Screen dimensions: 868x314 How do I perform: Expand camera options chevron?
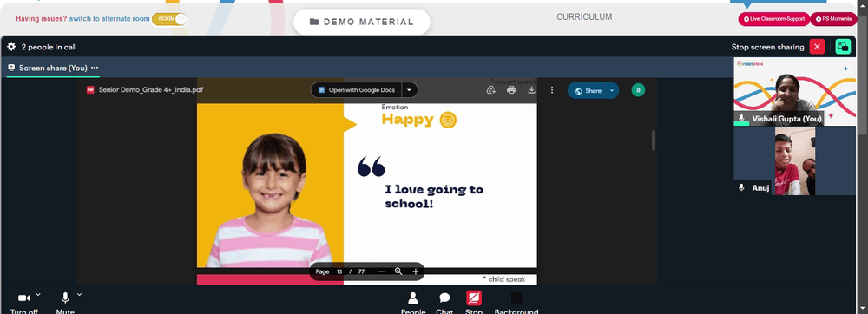(38, 295)
